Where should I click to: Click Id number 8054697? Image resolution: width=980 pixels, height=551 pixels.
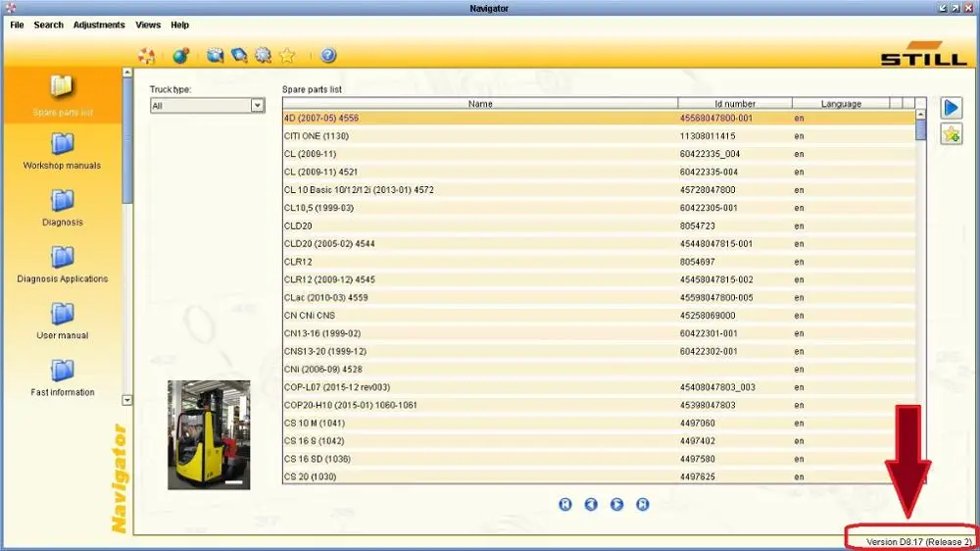click(698, 262)
